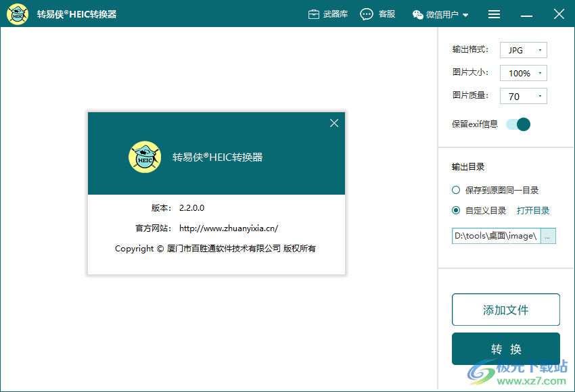575x392 pixels.
Task: Click the version number 2.2.0.0
Action: pos(192,207)
